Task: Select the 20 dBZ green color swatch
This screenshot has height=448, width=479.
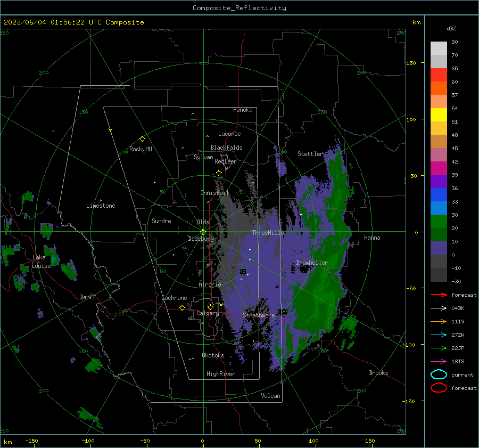Action: click(439, 221)
